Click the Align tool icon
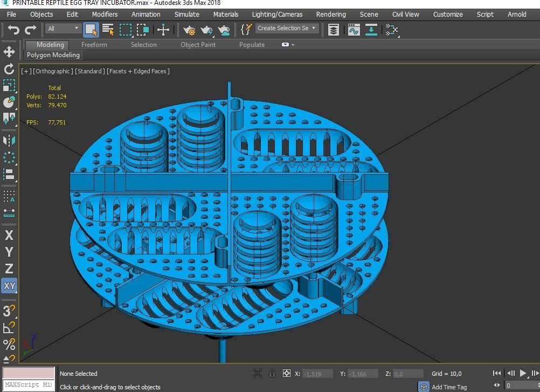This screenshot has width=540, height=392. click(9, 174)
